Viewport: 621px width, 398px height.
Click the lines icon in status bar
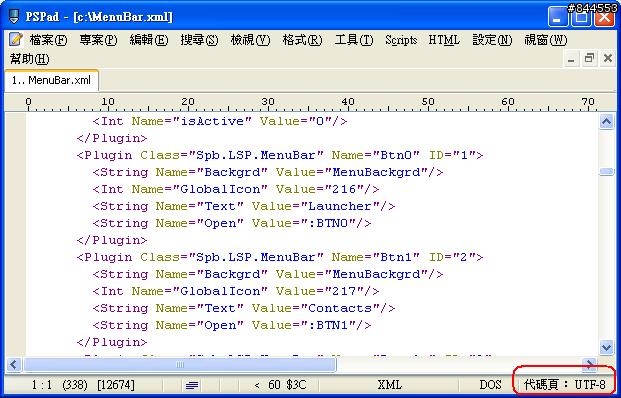tap(192, 385)
